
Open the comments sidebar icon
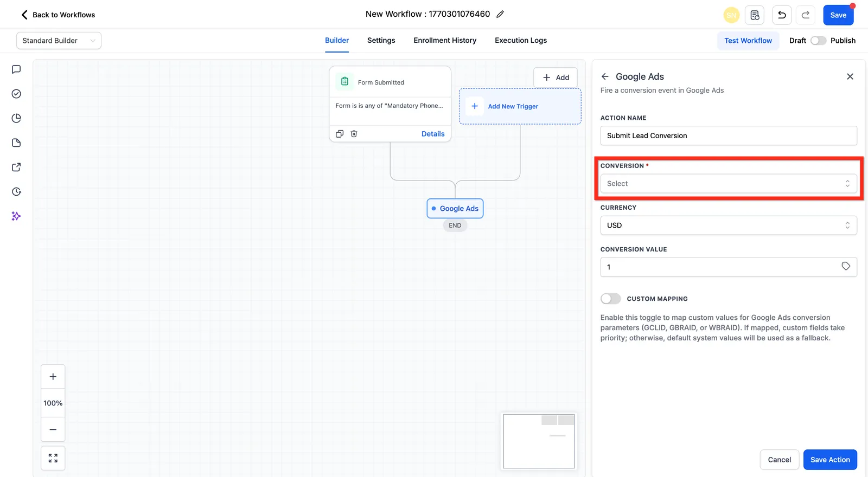(x=16, y=69)
